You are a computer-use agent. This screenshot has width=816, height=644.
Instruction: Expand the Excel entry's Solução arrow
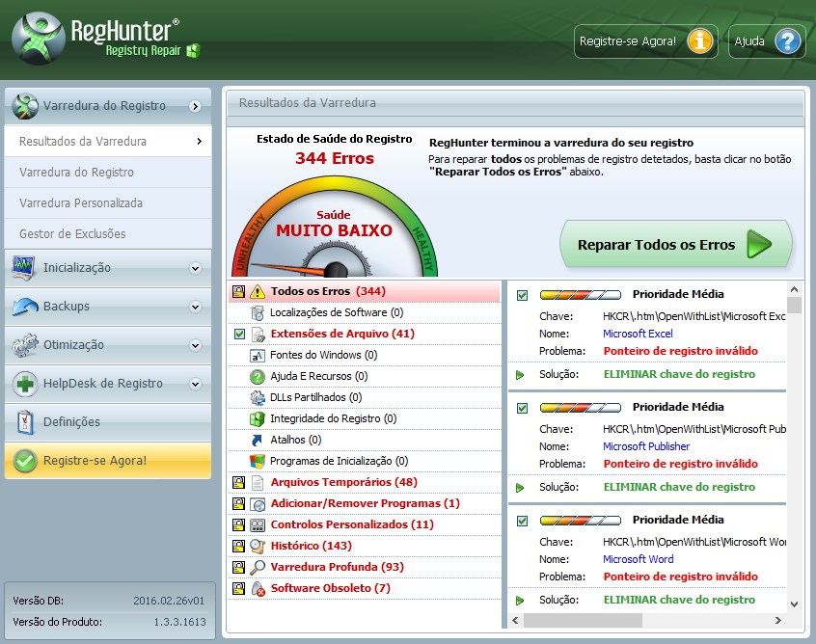click(x=519, y=375)
